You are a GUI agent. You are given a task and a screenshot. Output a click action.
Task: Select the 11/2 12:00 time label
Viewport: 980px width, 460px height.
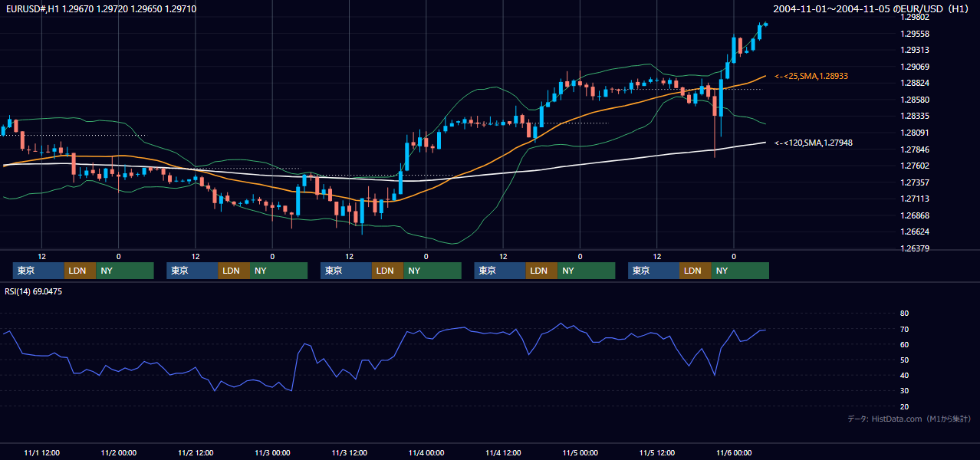[195, 452]
